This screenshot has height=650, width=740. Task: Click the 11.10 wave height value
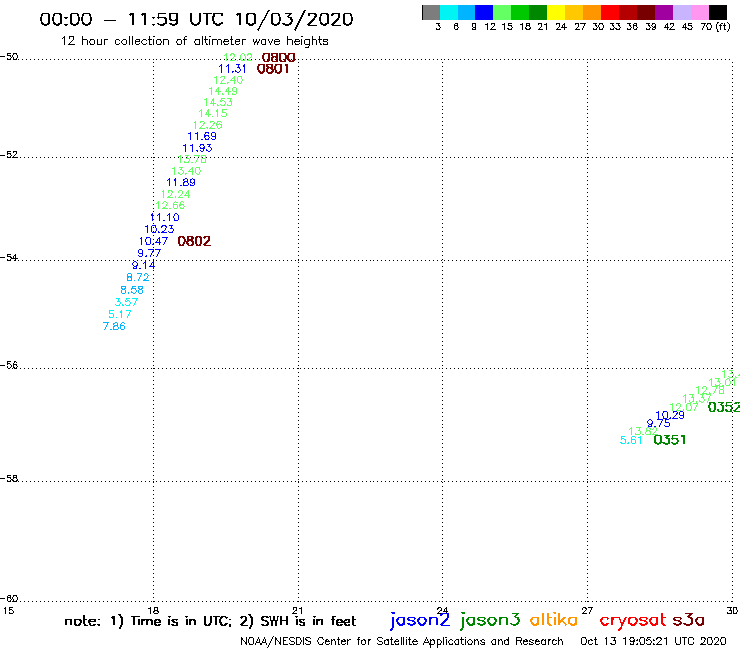coord(165,217)
